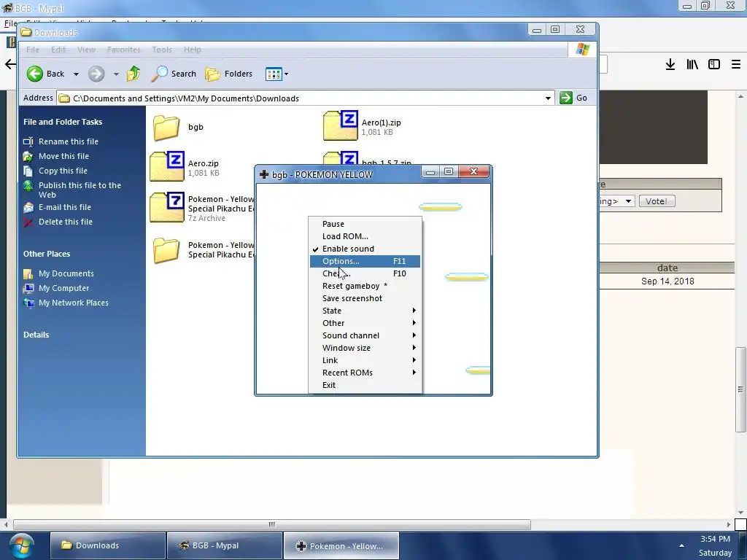The height and width of the screenshot is (560, 747).
Task: Open My Computer in Other Places
Action: click(x=64, y=289)
